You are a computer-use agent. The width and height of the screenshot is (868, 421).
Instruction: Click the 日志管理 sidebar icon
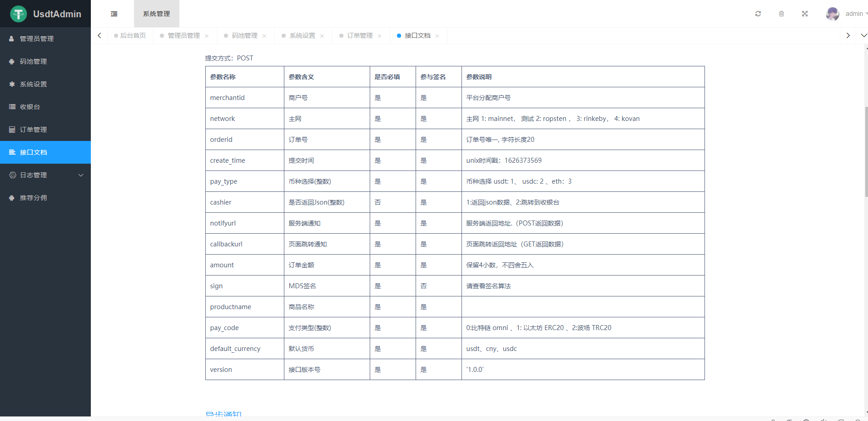(x=12, y=175)
